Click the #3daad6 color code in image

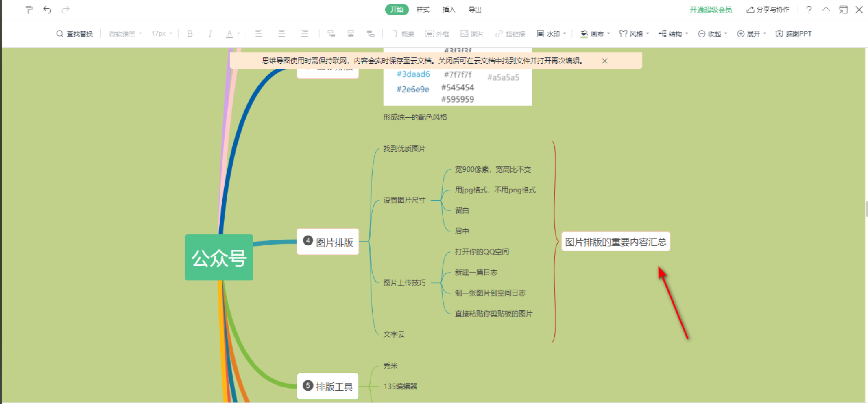[x=413, y=74]
